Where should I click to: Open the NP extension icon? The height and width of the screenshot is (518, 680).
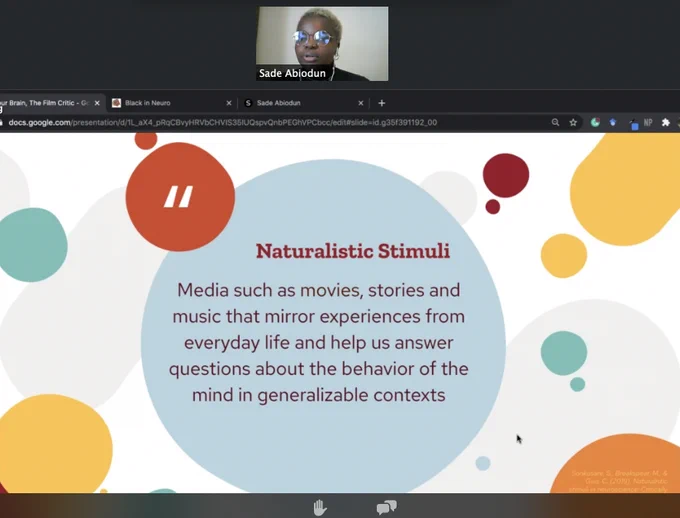pyautogui.click(x=648, y=122)
